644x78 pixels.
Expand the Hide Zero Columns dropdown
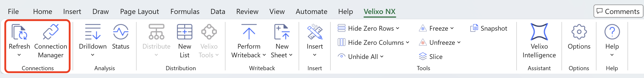[x=407, y=43]
